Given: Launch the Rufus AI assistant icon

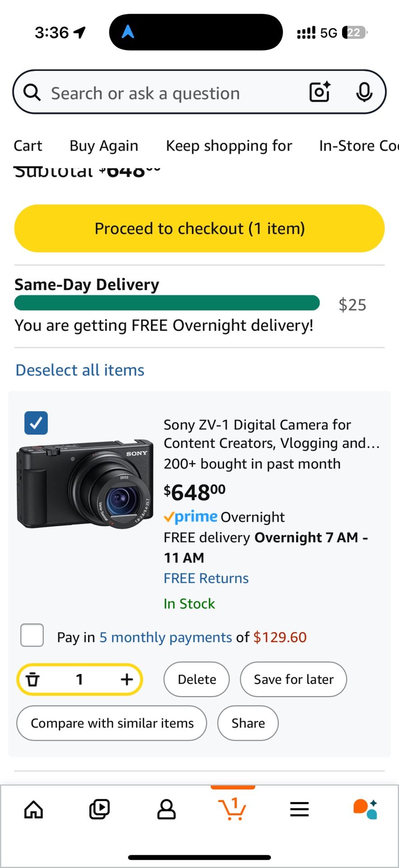Looking at the screenshot, I should 365,809.
